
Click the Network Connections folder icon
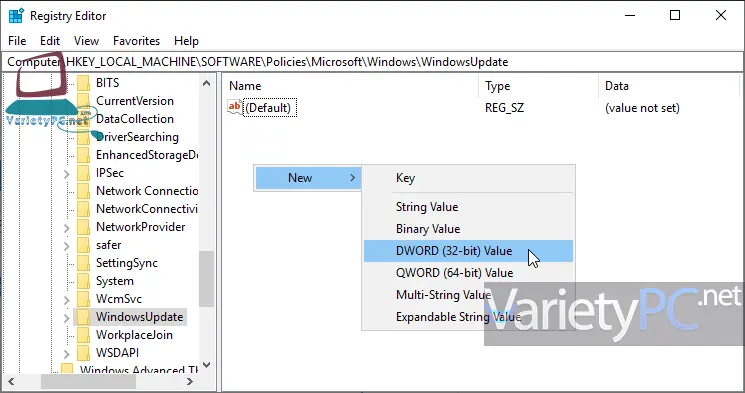coord(84,191)
